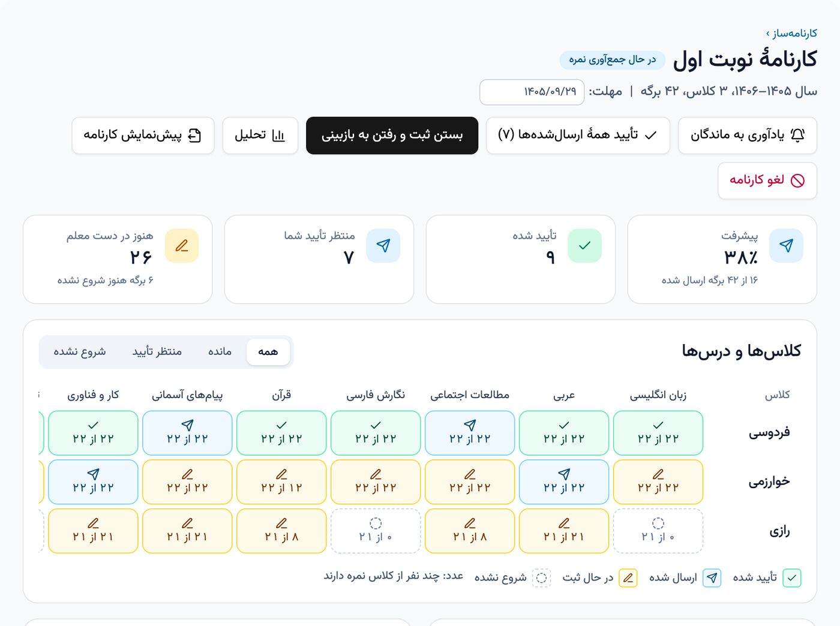Open the کارنامه‌ساز breadcrumb link
Image resolution: width=840 pixels, height=626 pixels.
pyautogui.click(x=791, y=33)
